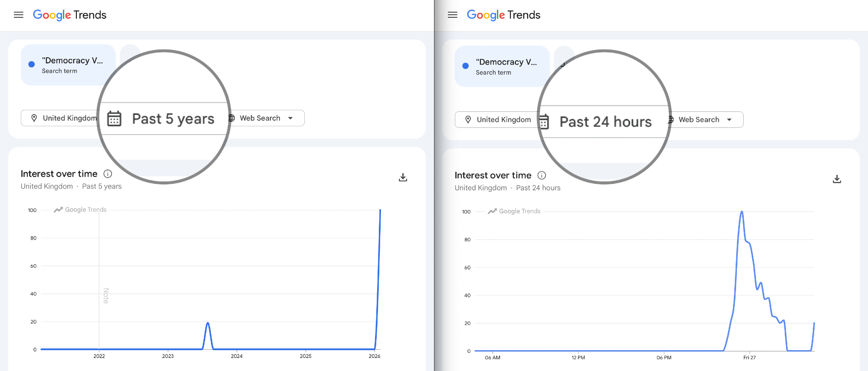Open the right United Kingdom region selector
This screenshot has width=868, height=371.
pyautogui.click(x=497, y=120)
